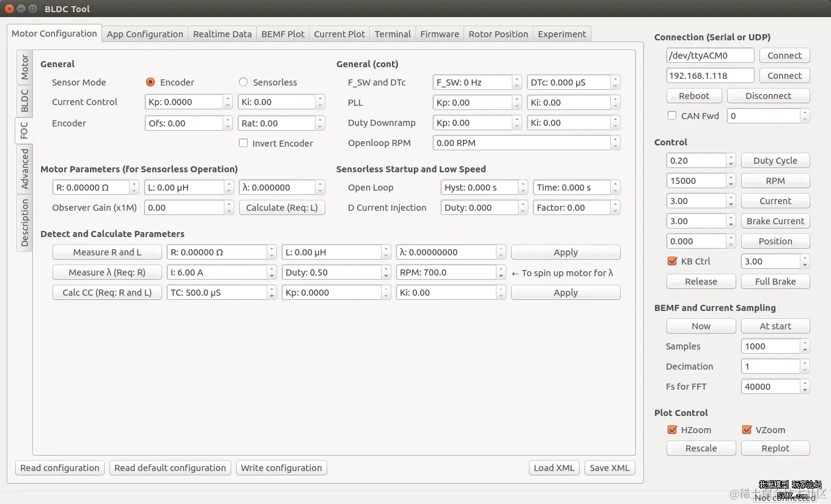The image size is (831, 504).
Task: Adjust the Observer Gain spinner arrows
Action: (229, 208)
